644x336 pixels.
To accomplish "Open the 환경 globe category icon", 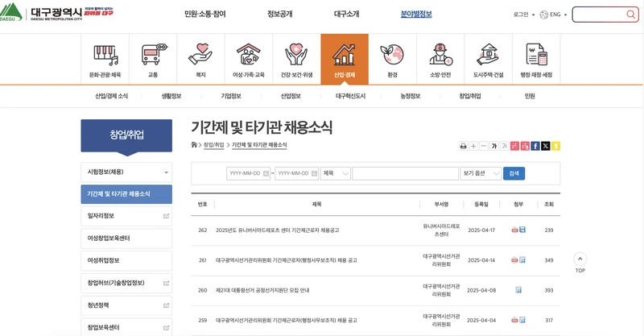I will click(392, 59).
